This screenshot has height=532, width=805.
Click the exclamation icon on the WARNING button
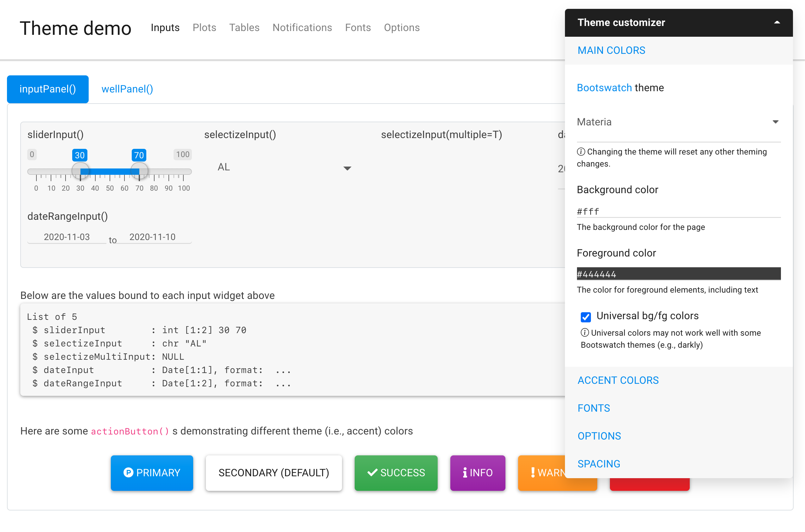click(x=533, y=472)
